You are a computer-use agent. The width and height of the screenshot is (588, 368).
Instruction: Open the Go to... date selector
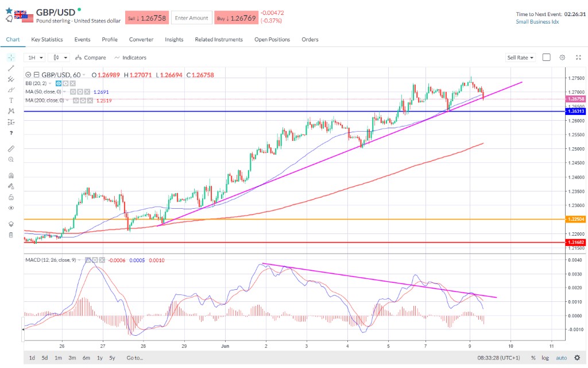click(x=134, y=358)
